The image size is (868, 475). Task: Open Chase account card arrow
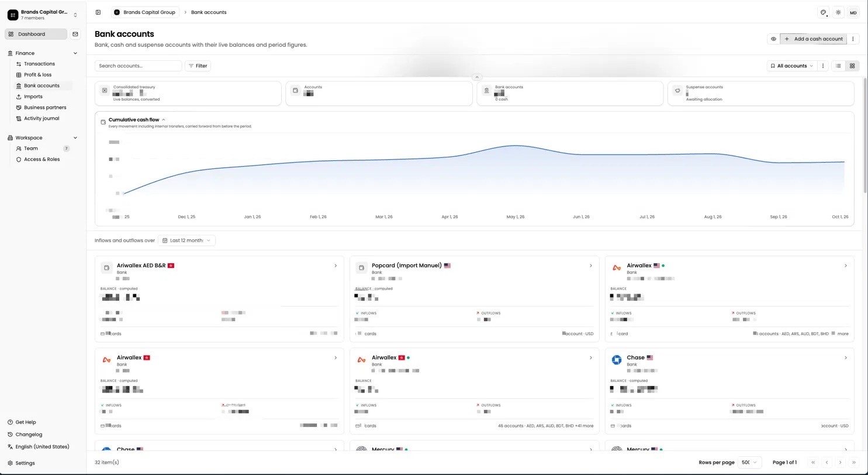[846, 358]
